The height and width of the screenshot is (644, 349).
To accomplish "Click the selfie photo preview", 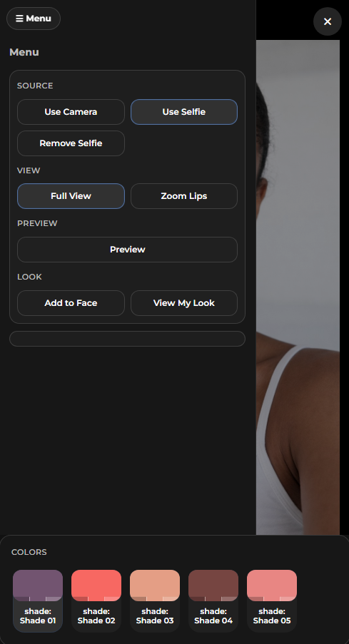I will pos(298,287).
